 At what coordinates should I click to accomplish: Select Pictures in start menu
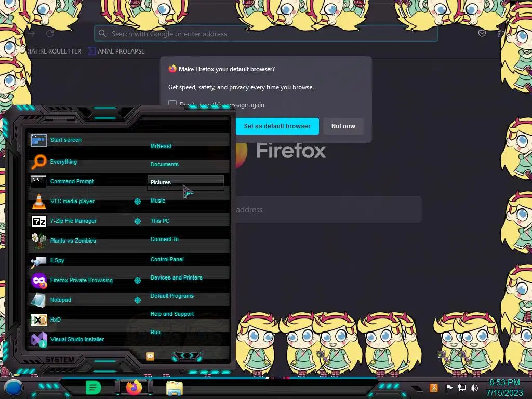click(185, 182)
